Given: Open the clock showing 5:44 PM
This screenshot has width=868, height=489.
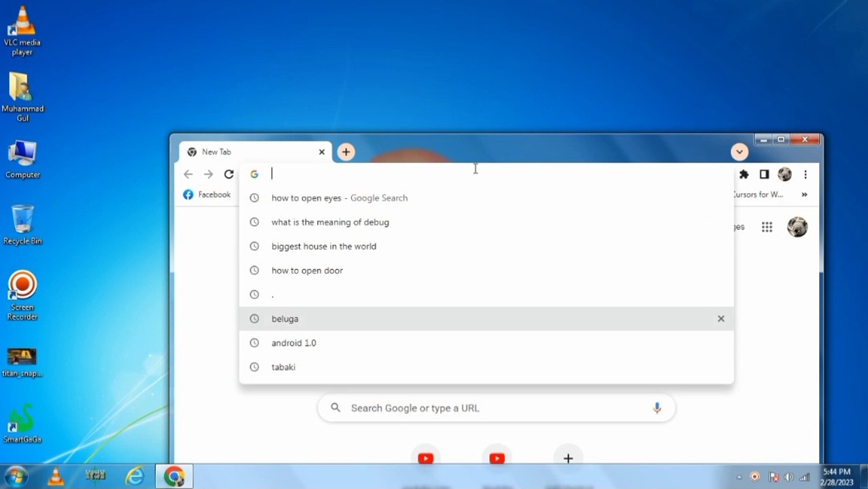Looking at the screenshot, I should pos(837,477).
